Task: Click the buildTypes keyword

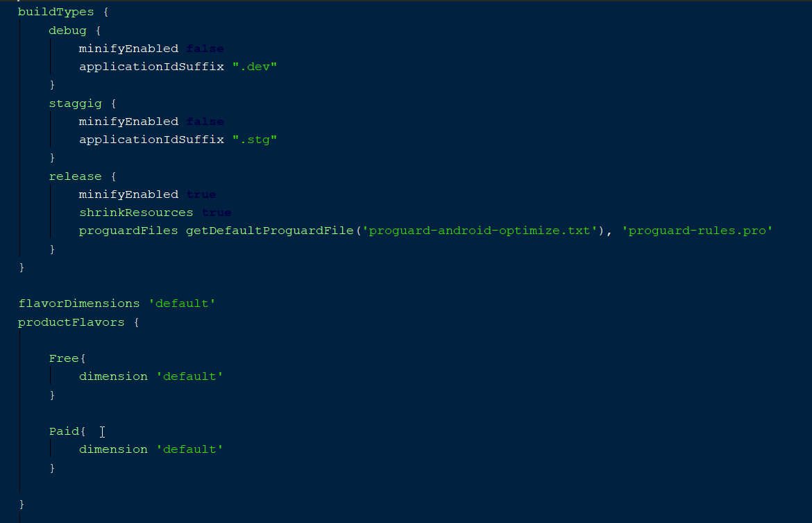Action: 56,12
